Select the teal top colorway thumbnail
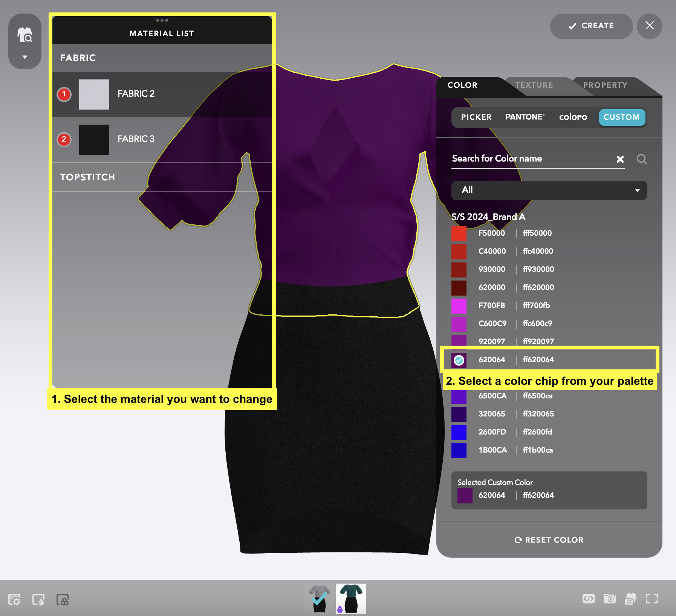This screenshot has width=676, height=616. coord(351,599)
